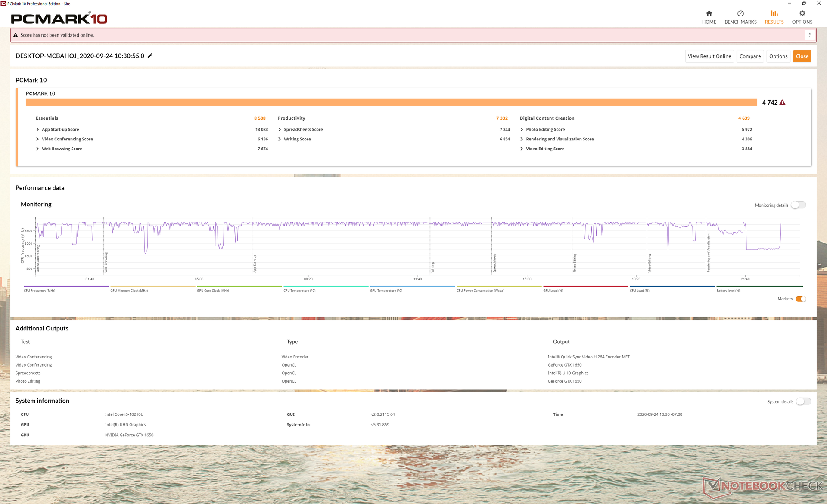Open the Options gear icon
Viewport: 827px width, 504px height.
point(802,13)
